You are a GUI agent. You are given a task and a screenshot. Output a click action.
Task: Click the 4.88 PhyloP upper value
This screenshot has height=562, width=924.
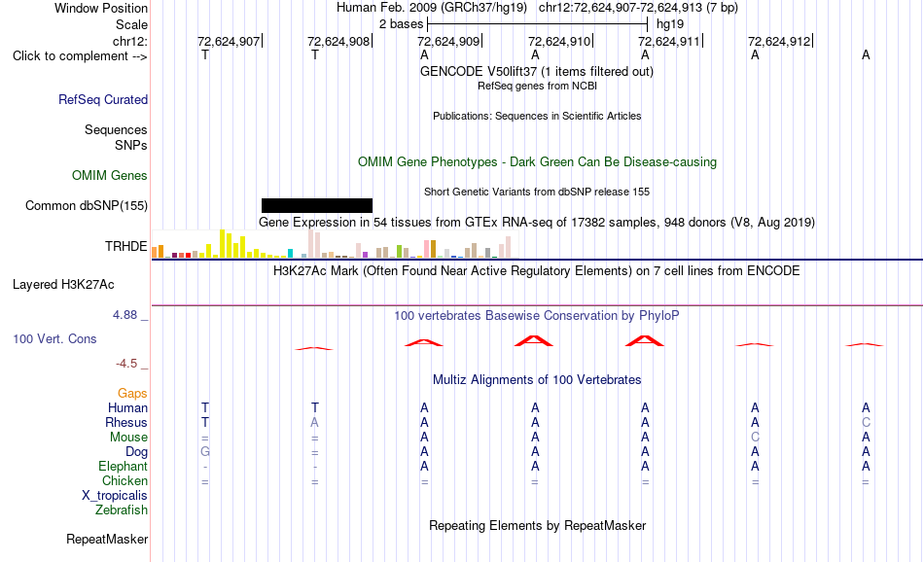[124, 315]
